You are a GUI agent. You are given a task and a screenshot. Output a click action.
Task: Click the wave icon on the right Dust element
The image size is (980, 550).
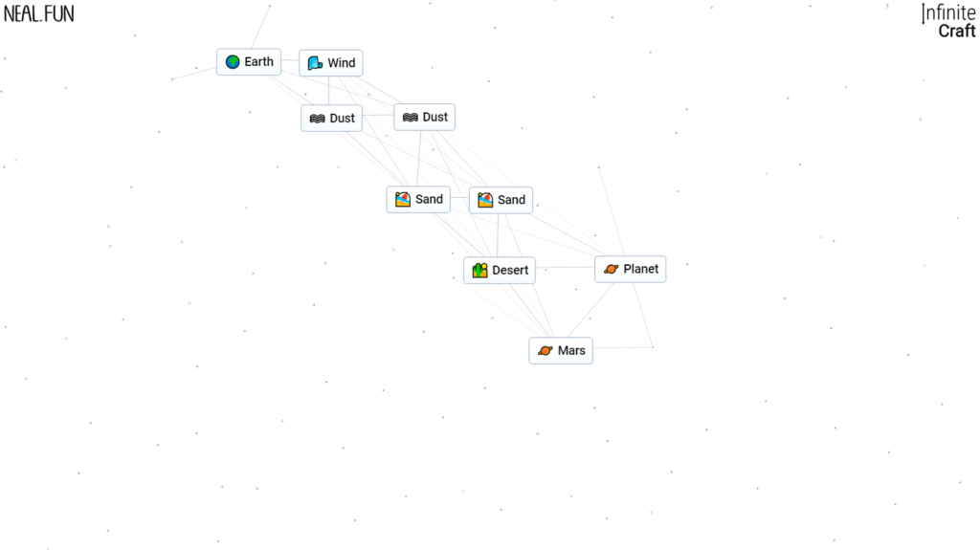[x=410, y=118]
